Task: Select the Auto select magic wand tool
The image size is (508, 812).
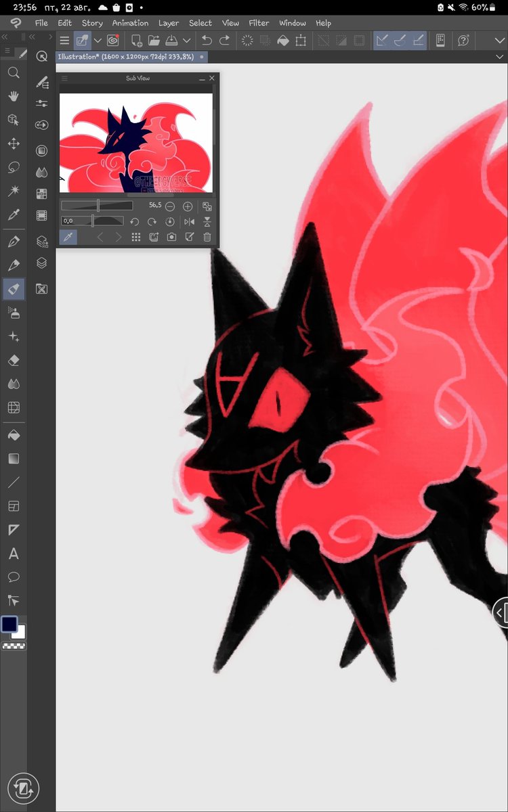Action: pos(13,191)
